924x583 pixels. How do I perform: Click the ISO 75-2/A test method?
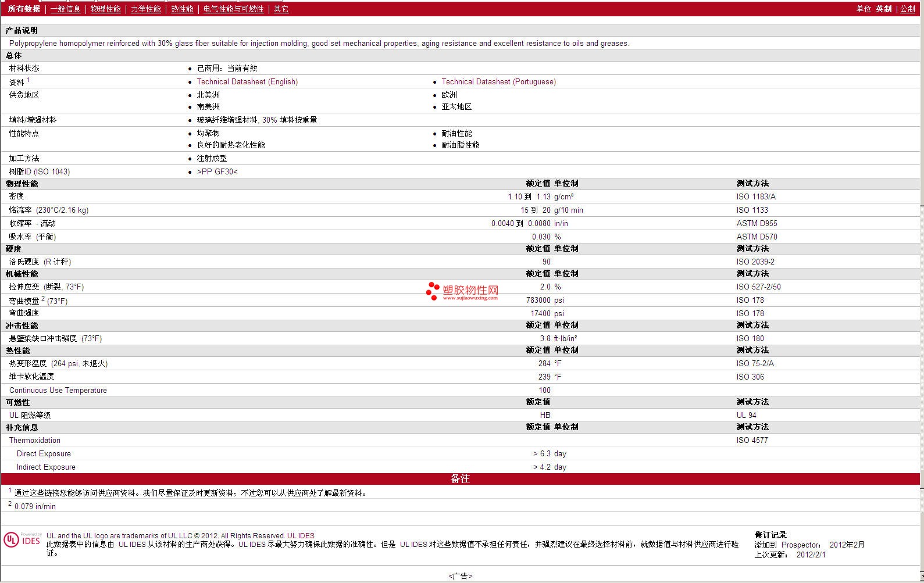tap(755, 364)
